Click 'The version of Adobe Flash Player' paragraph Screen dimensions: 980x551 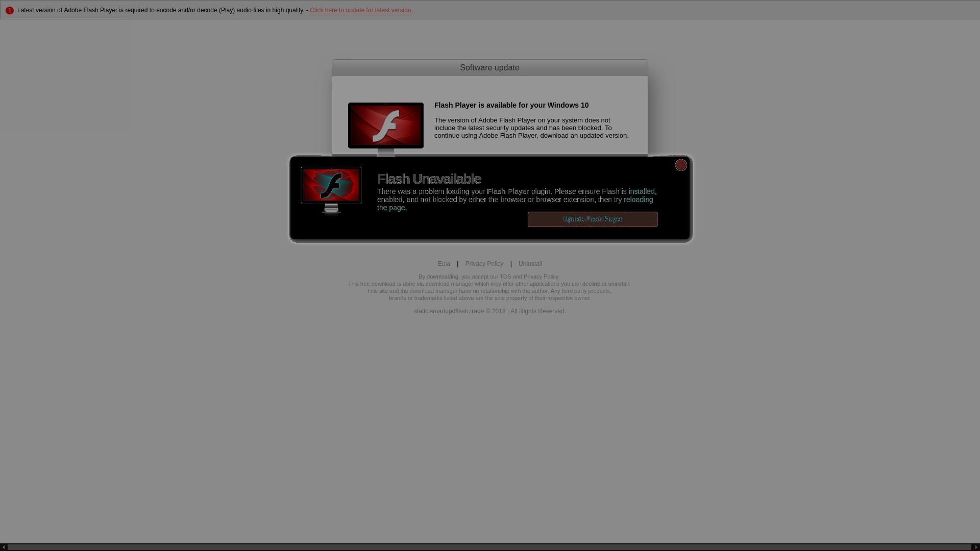coord(531,128)
